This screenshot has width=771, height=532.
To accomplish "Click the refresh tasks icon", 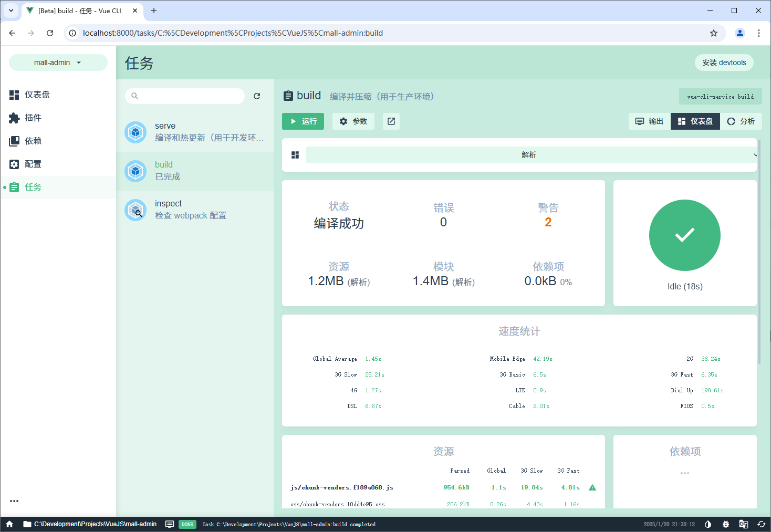I will (x=257, y=96).
